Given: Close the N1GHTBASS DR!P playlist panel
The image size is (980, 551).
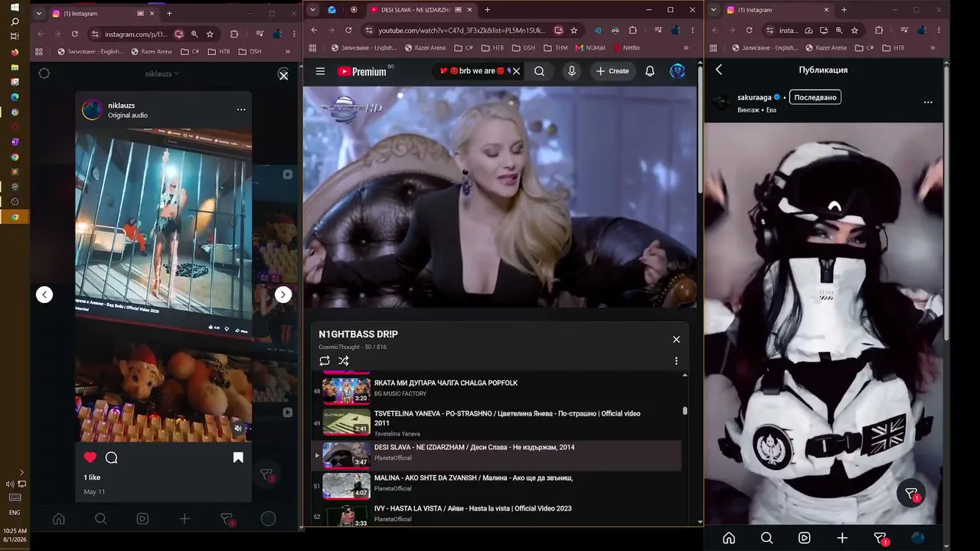Looking at the screenshot, I should (676, 339).
